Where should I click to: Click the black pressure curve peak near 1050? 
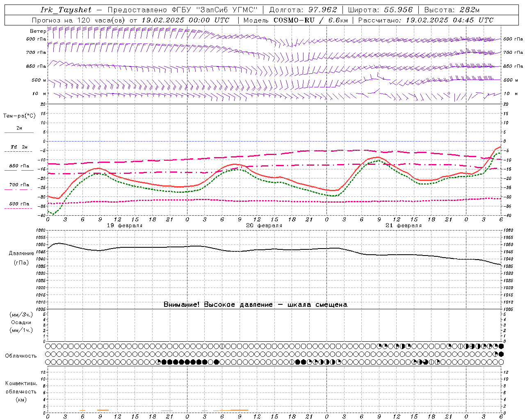pyautogui.click(x=59, y=243)
